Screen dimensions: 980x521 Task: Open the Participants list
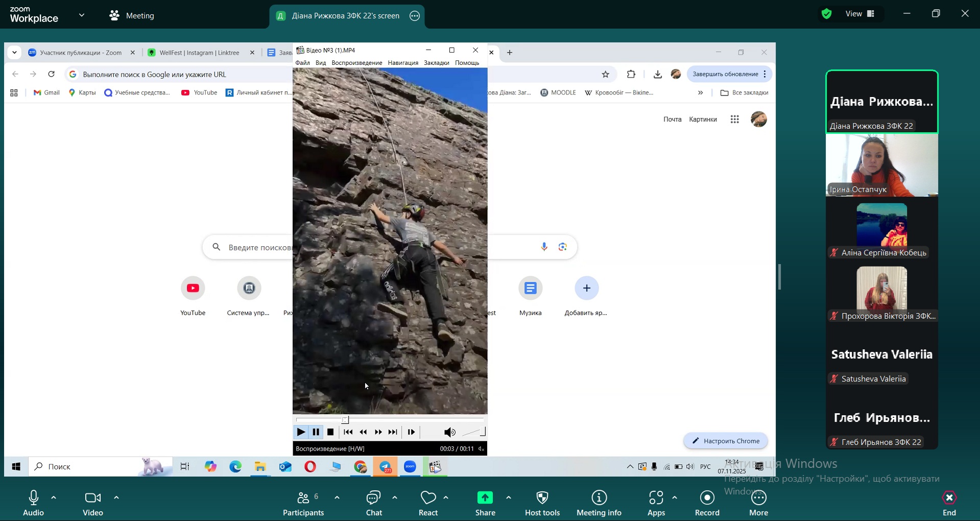303,498
